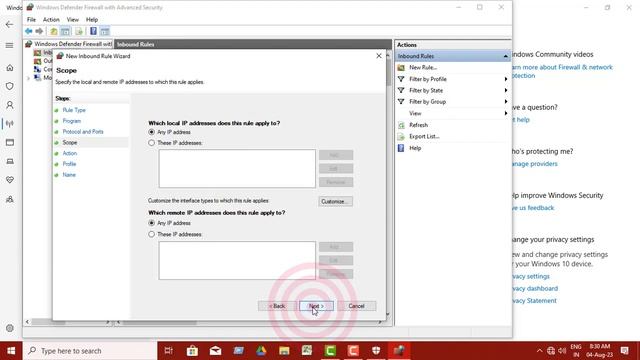The width and height of the screenshot is (640, 360).
Task: Show hidden system tray icons
Action: point(540,351)
